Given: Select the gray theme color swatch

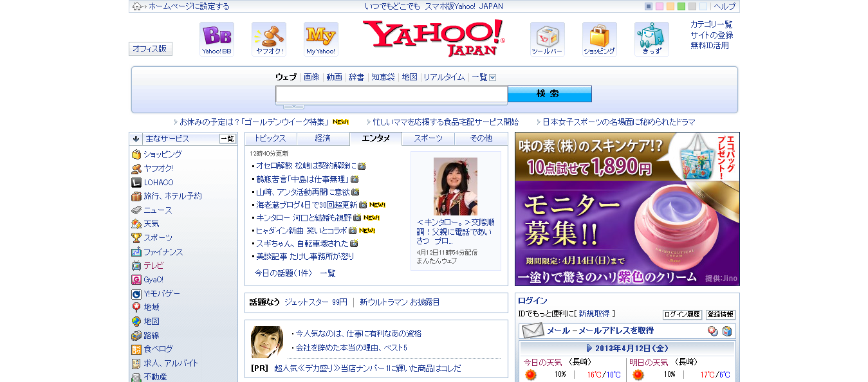Looking at the screenshot, I should 692,6.
